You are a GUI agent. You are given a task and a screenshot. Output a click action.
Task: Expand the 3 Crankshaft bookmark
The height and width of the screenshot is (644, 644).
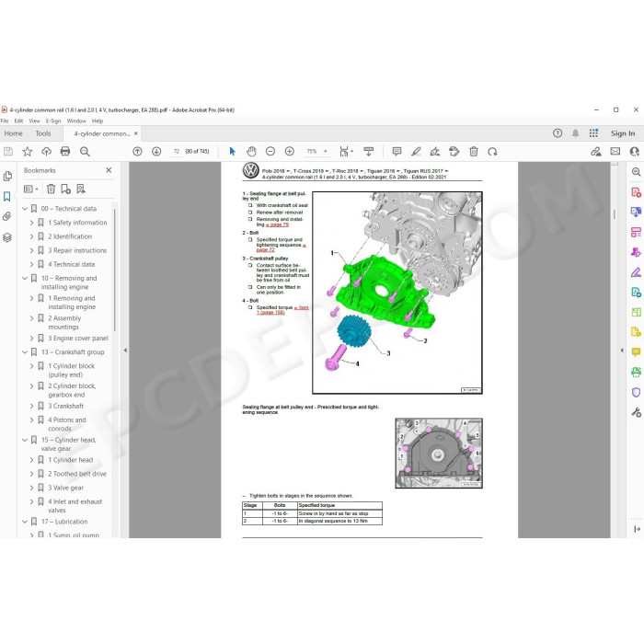coord(31,407)
